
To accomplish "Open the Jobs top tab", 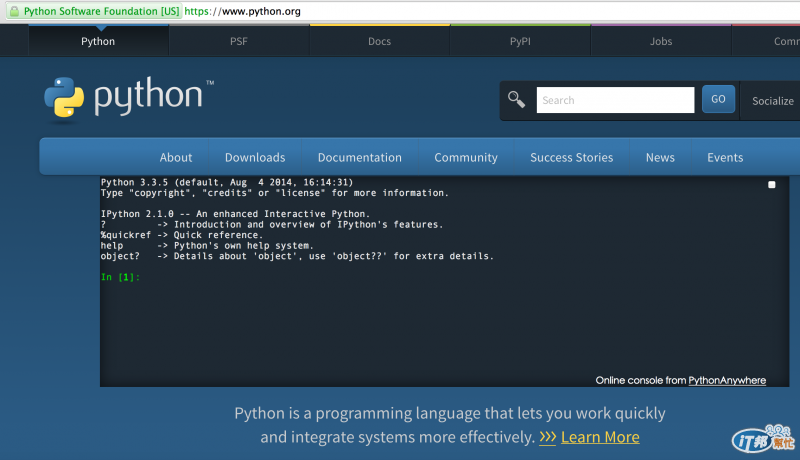I will coord(661,41).
